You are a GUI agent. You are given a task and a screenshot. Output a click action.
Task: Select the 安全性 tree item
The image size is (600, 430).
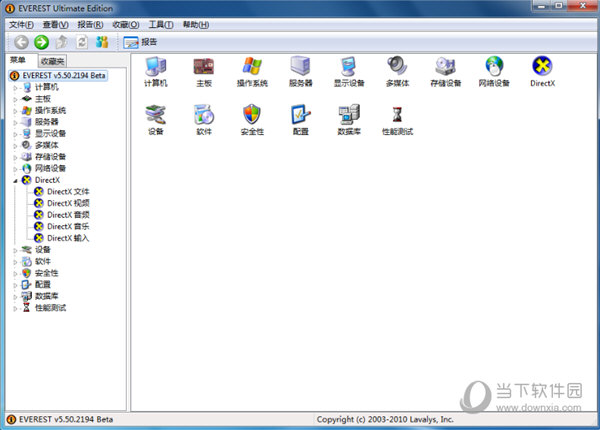[x=47, y=273]
